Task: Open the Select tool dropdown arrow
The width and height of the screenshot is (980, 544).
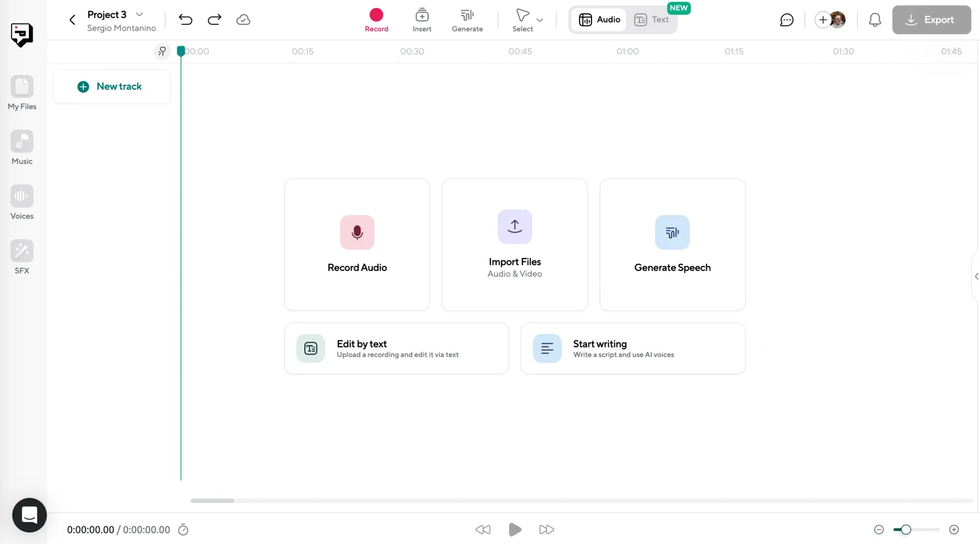Action: 539,20
